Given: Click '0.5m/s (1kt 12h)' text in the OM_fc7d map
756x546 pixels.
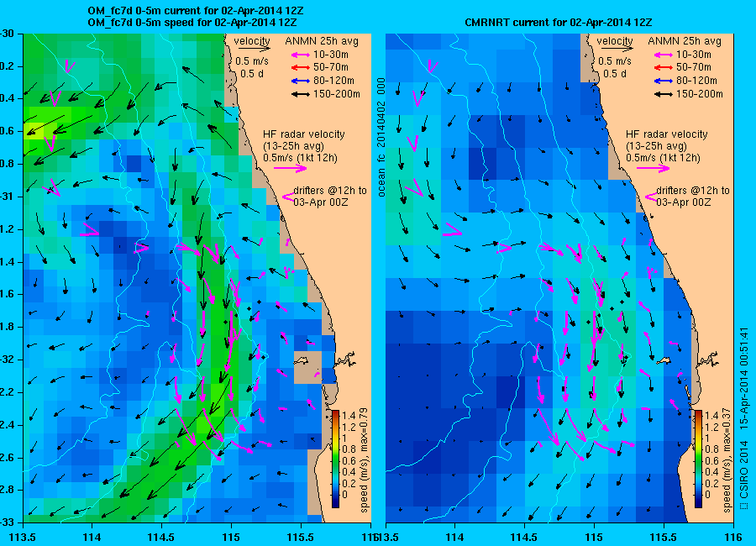Looking at the screenshot, I should [301, 158].
